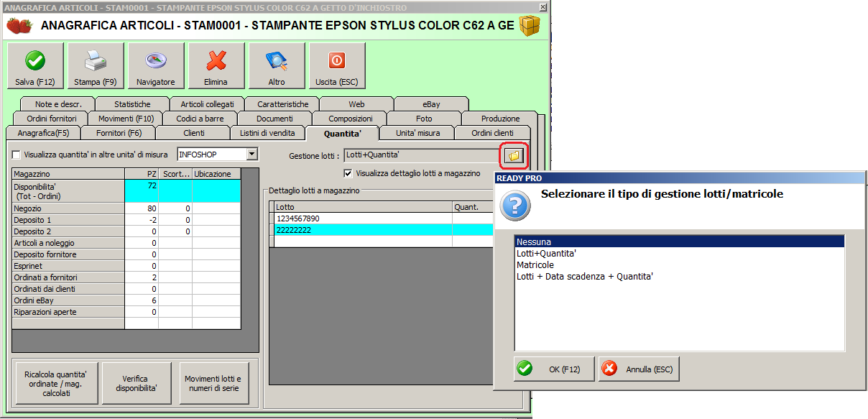This screenshot has height=419, width=868.
Task: Open the Ordini fornitori tab
Action: tap(52, 119)
